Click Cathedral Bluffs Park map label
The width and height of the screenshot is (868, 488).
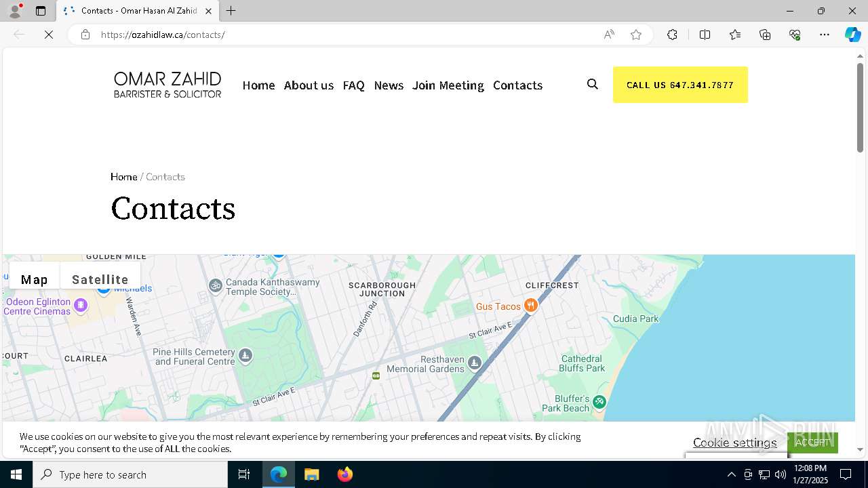[x=582, y=363]
